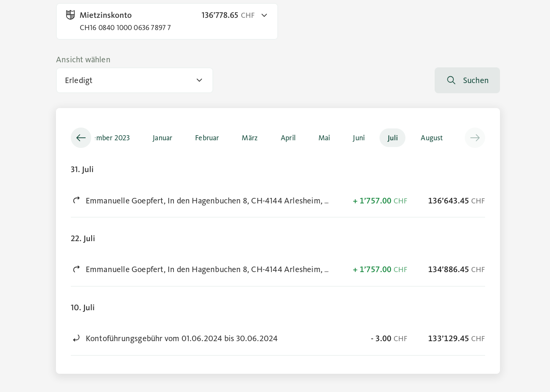Click the 10. Juli date heading
Viewport: 550px width, 392px height.
click(83, 308)
